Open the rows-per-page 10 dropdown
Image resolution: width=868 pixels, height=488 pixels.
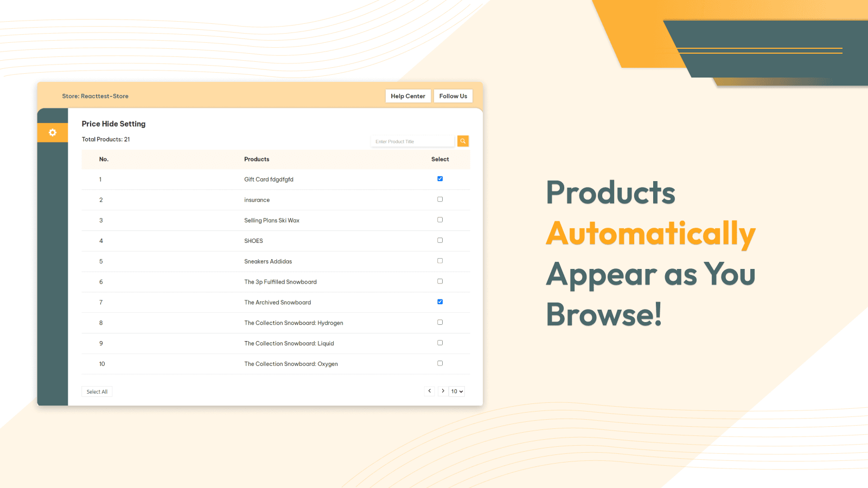click(x=457, y=391)
